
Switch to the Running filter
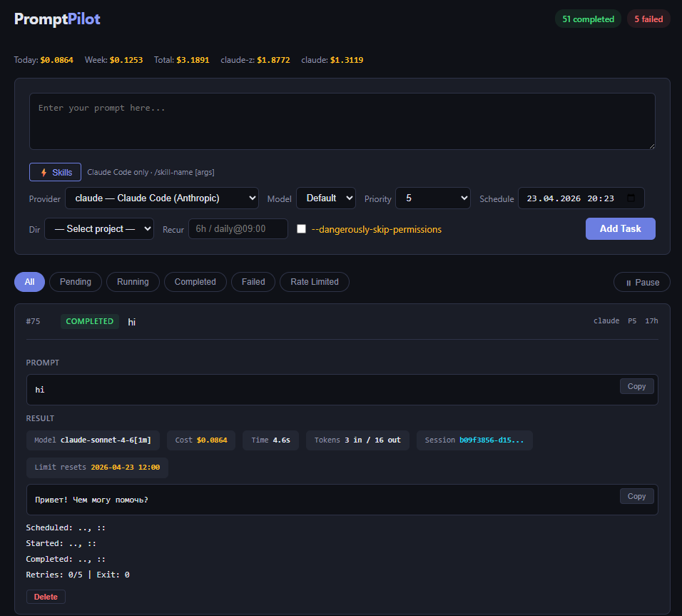(x=133, y=282)
